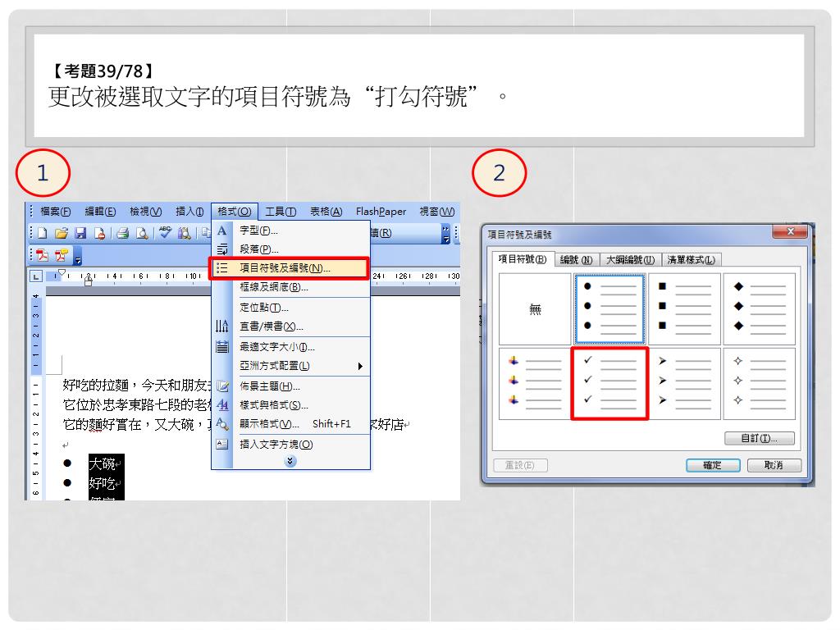
Task: Open standard toolbar options dropdown at right end
Action: (445, 234)
